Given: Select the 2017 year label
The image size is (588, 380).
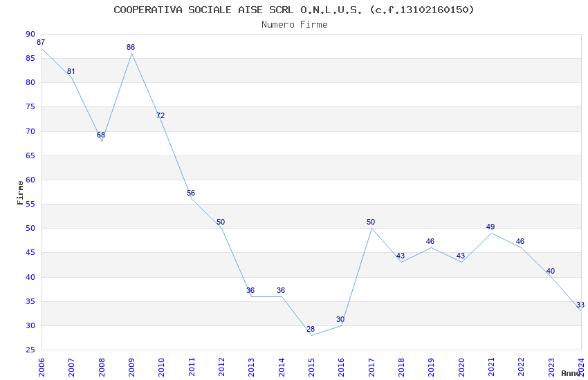Looking at the screenshot, I should [x=371, y=367].
